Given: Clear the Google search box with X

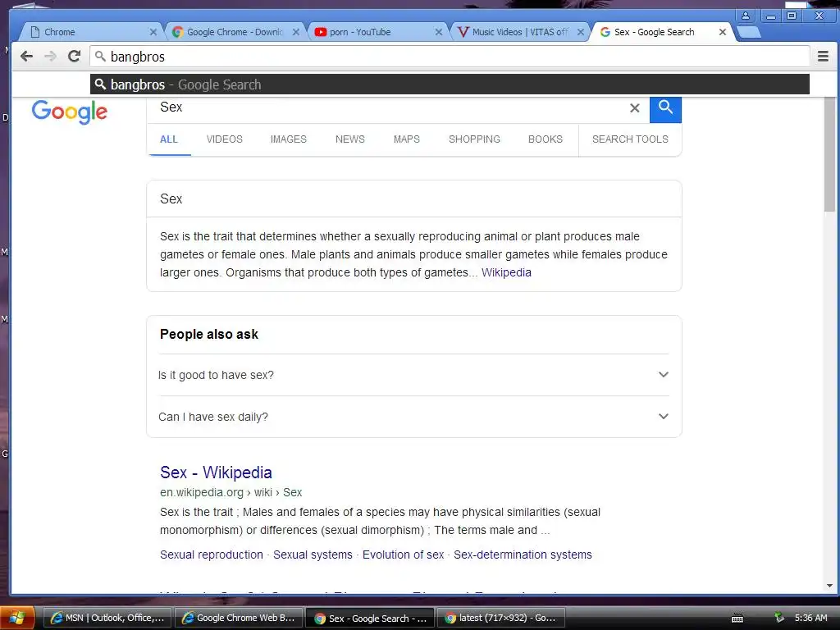Looking at the screenshot, I should click(x=634, y=108).
